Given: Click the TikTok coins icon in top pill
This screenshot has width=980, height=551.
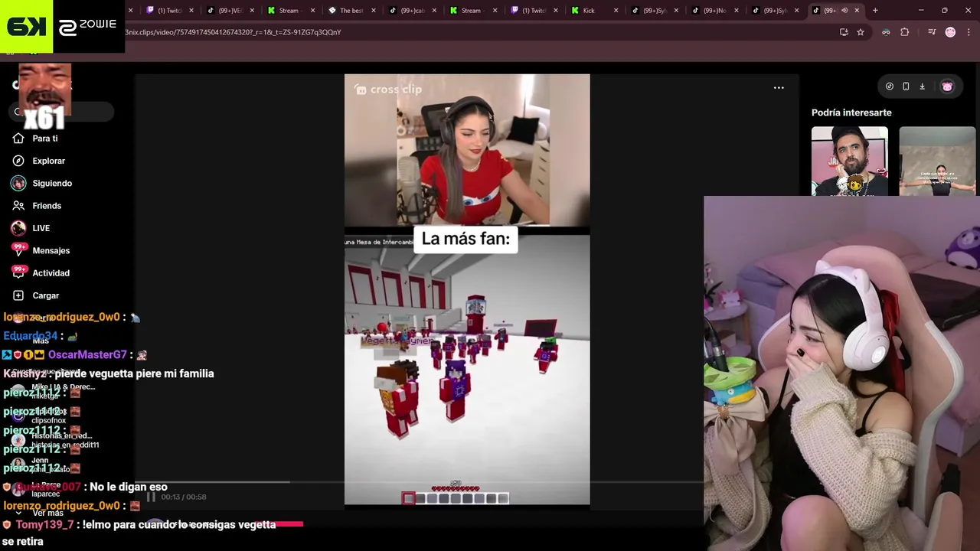Looking at the screenshot, I should [890, 86].
